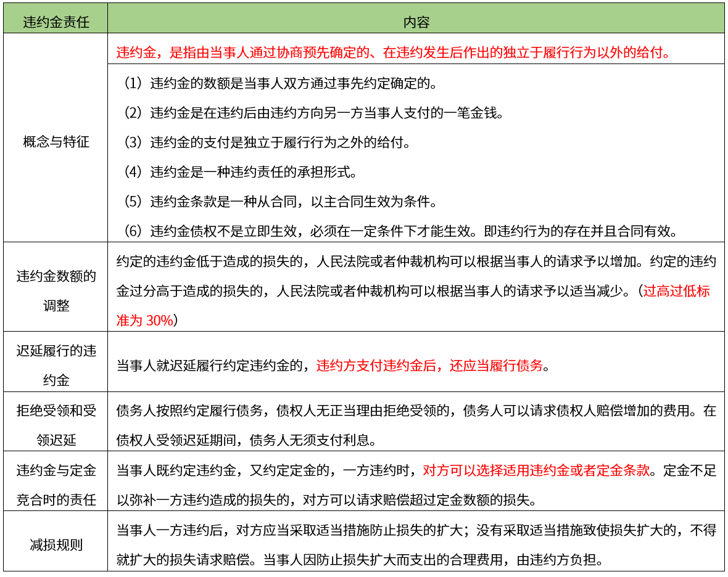Screen dimensions: 728x577
Task: Click item (6) about 违约金债权不是立即生效
Action: tap(400, 232)
